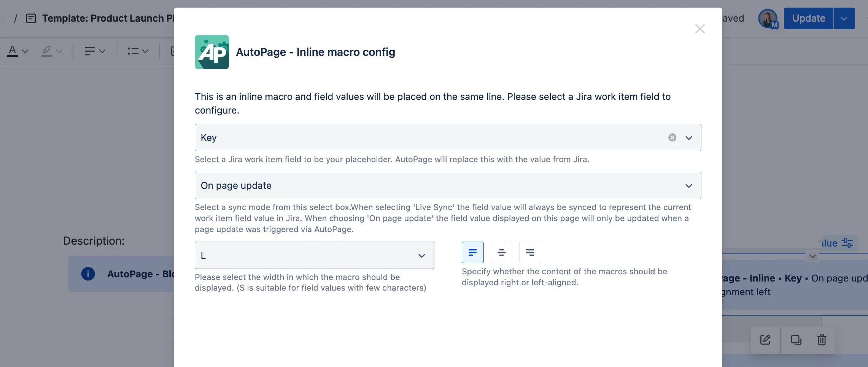
Task: Open the text alignment menu
Action: pyautogui.click(x=95, y=51)
